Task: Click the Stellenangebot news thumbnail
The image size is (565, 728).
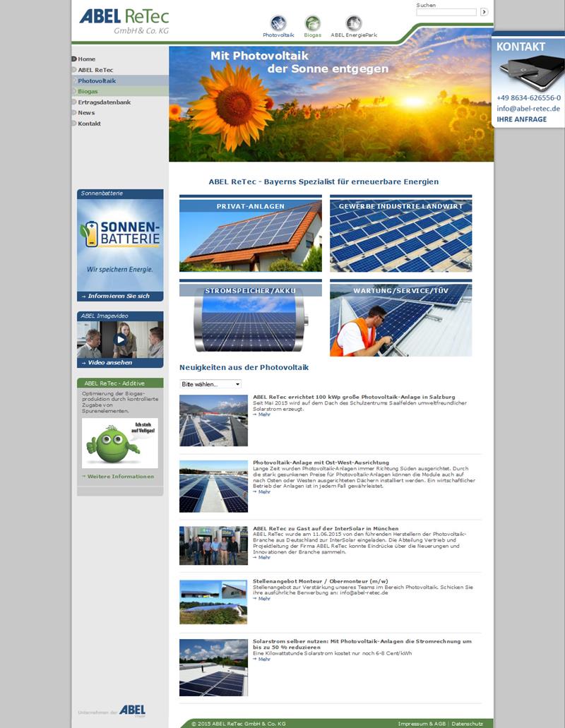Action: [213, 602]
